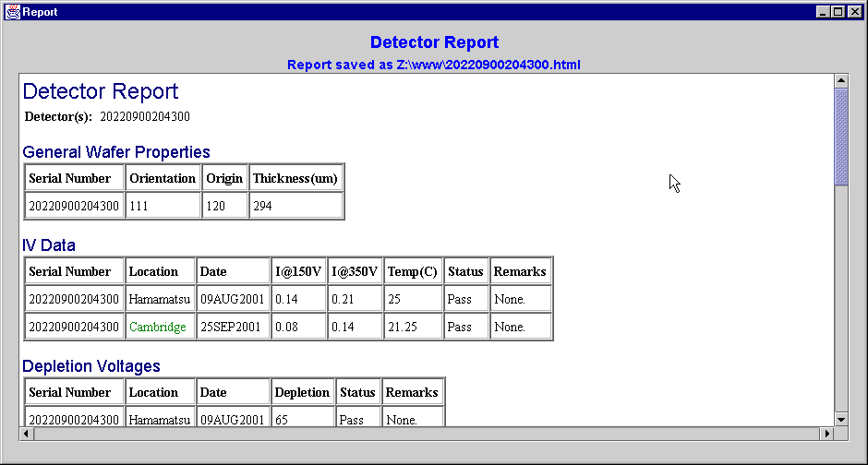This screenshot has height=465, width=868.
Task: Click the General Wafer Properties heading
Action: (116, 152)
